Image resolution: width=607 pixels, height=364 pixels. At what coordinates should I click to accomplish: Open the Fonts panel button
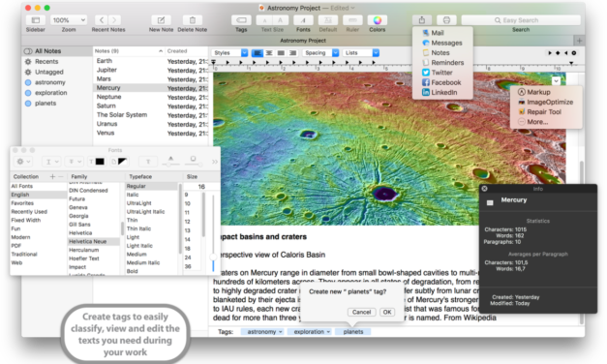pyautogui.click(x=303, y=20)
